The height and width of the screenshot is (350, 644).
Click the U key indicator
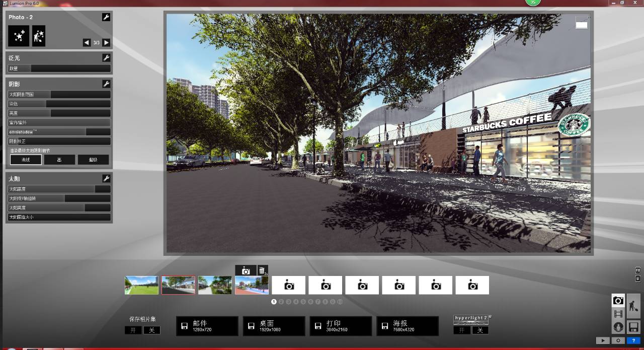pyautogui.click(x=638, y=278)
